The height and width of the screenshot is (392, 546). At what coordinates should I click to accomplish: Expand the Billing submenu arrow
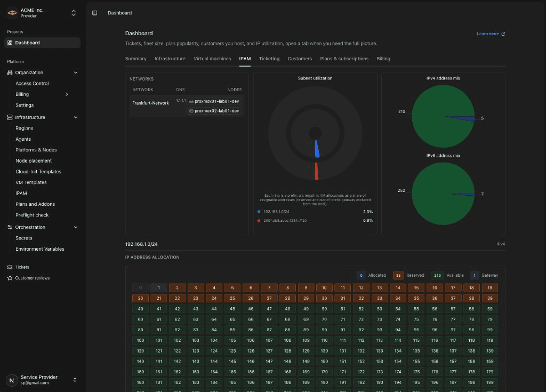pos(67,94)
